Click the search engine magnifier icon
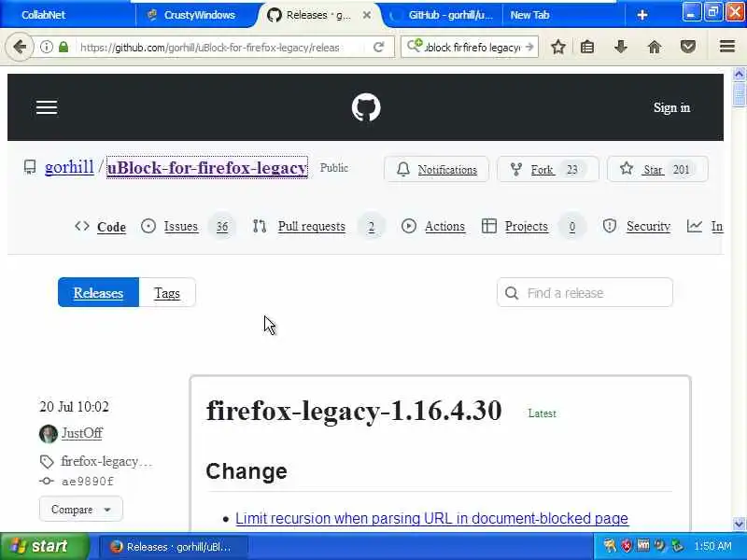The width and height of the screenshot is (747, 560). (x=415, y=46)
